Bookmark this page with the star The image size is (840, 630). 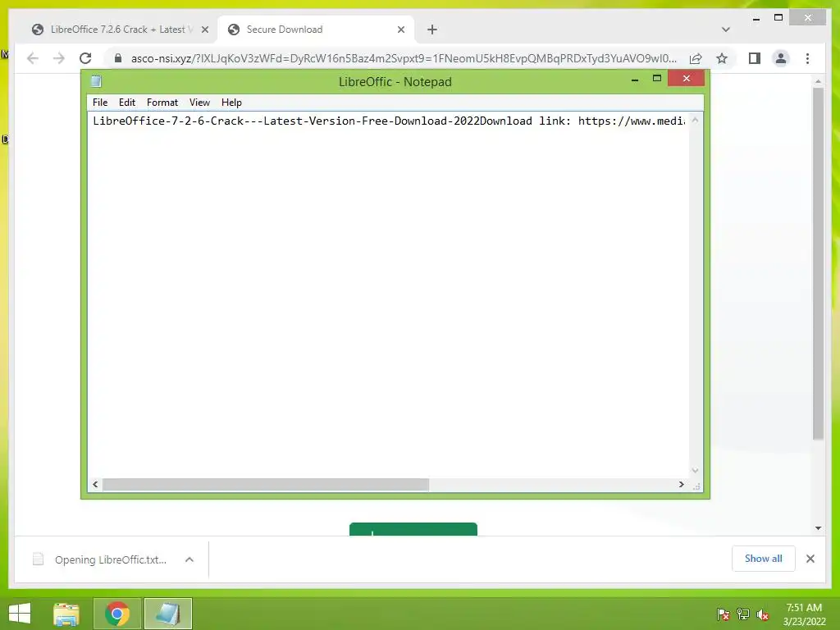pyautogui.click(x=722, y=58)
